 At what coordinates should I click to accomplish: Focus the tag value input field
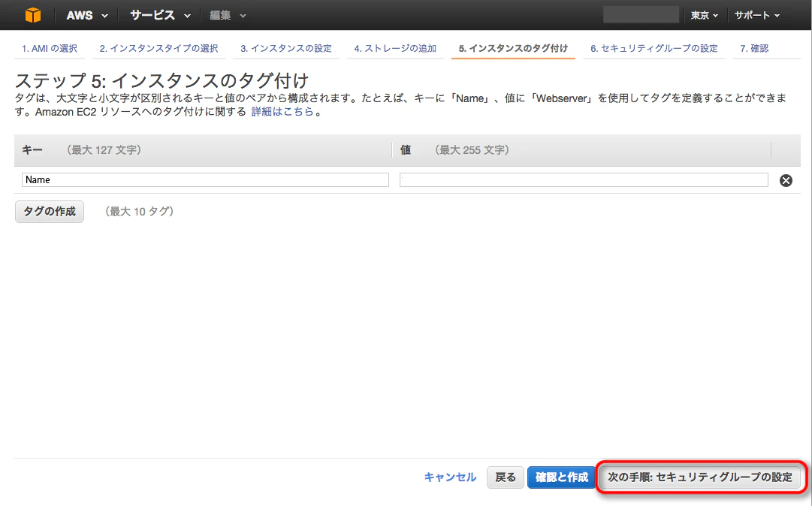584,179
